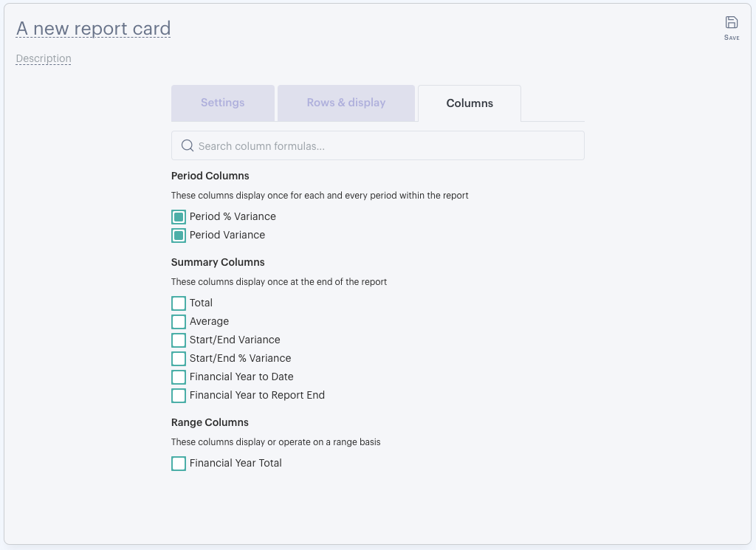Enable Start/End Variance column
This screenshot has height=550, width=756.
(179, 340)
